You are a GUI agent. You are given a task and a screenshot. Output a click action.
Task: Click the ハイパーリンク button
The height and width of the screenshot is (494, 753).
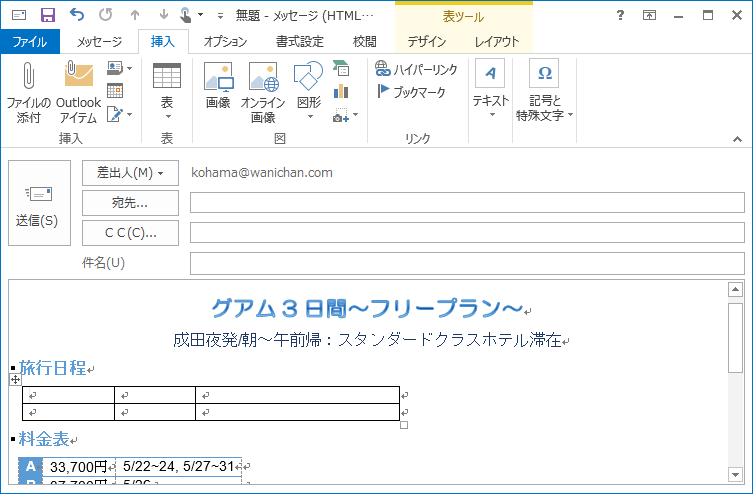416,69
